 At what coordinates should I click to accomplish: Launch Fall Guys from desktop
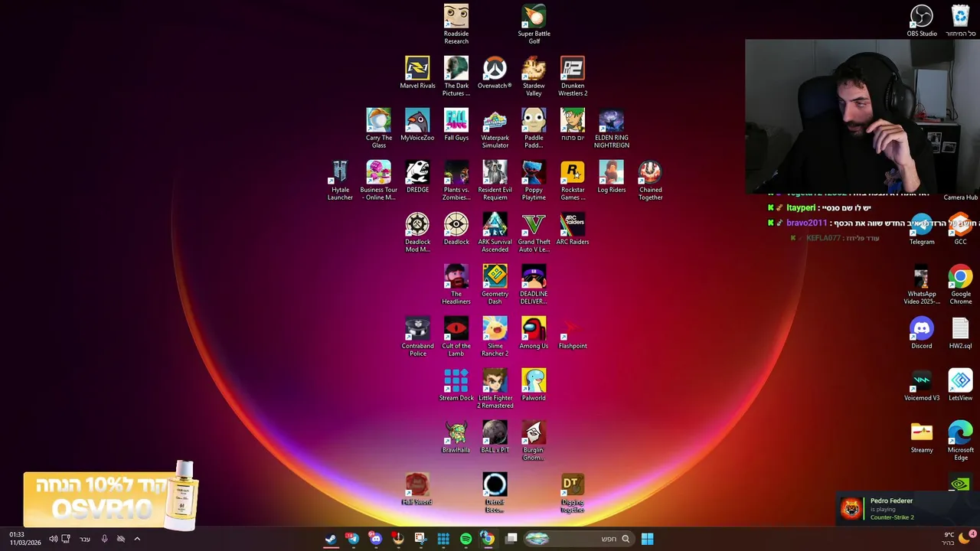(456, 125)
